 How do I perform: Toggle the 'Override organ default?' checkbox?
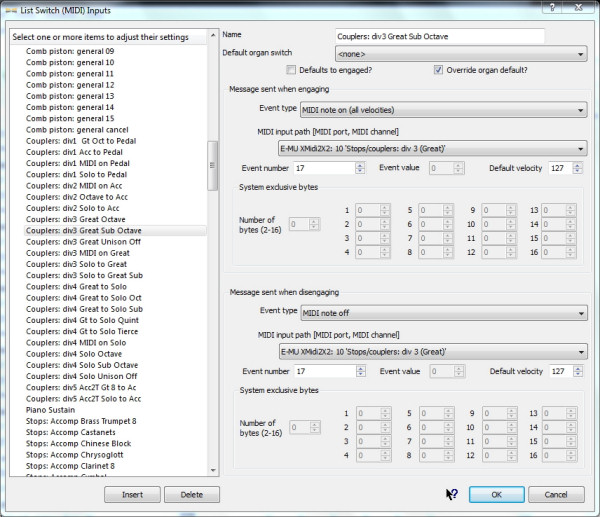[x=438, y=70]
